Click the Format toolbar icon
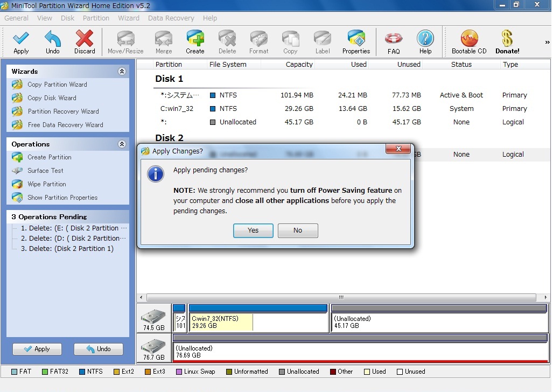Screen dimensions: 553x392 [259, 42]
